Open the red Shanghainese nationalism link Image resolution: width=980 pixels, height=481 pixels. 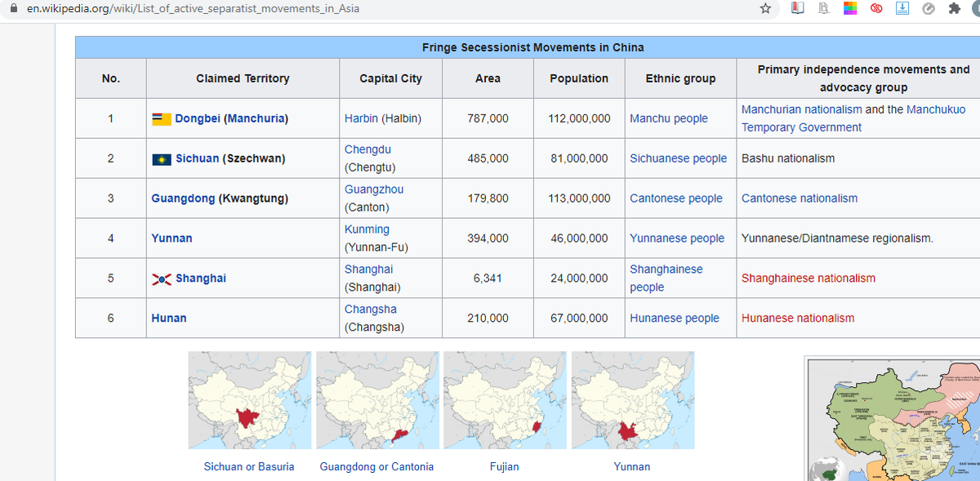(808, 278)
